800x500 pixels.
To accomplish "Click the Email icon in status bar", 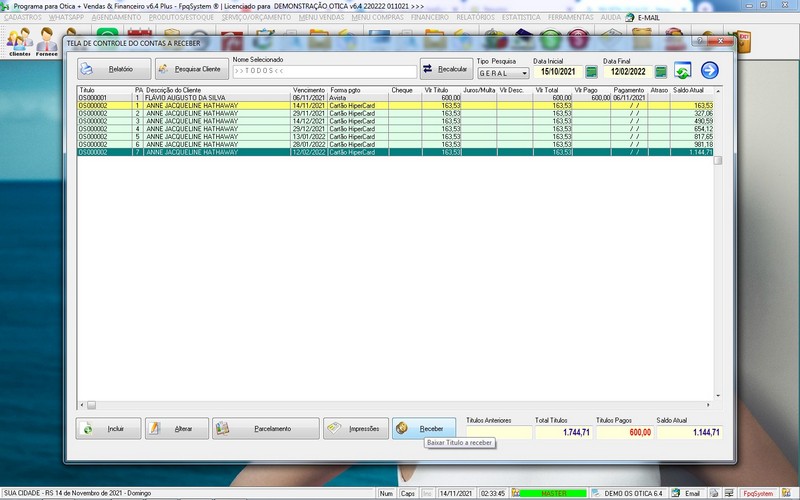I will tap(686, 493).
